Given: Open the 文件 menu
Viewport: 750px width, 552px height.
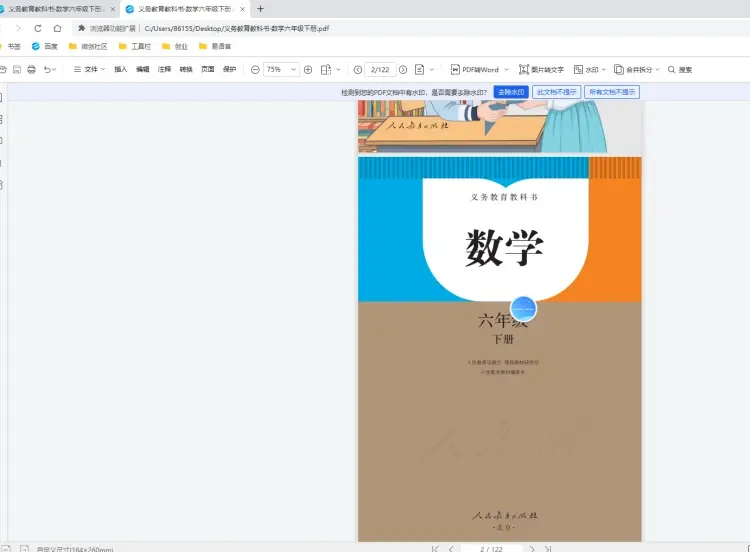Looking at the screenshot, I should 89,69.
